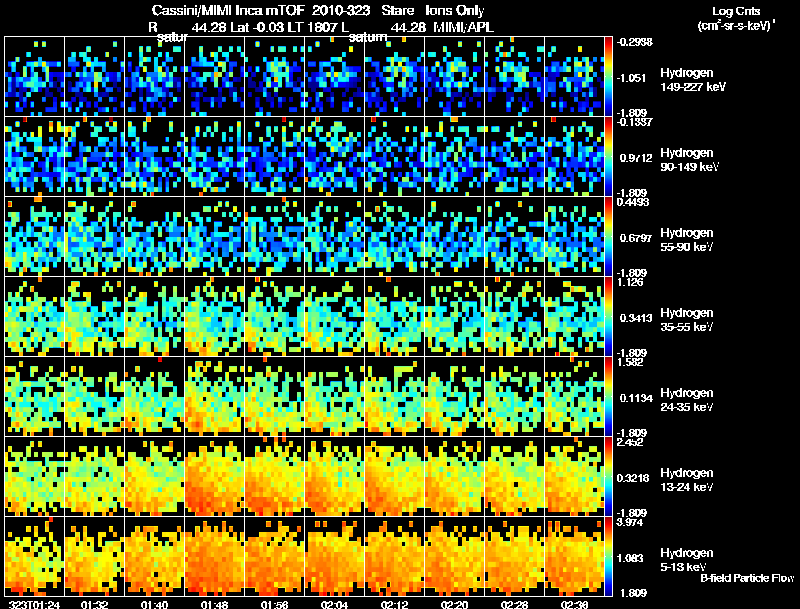
Task: Click the 02:36 time axis label
Action: [574, 605]
